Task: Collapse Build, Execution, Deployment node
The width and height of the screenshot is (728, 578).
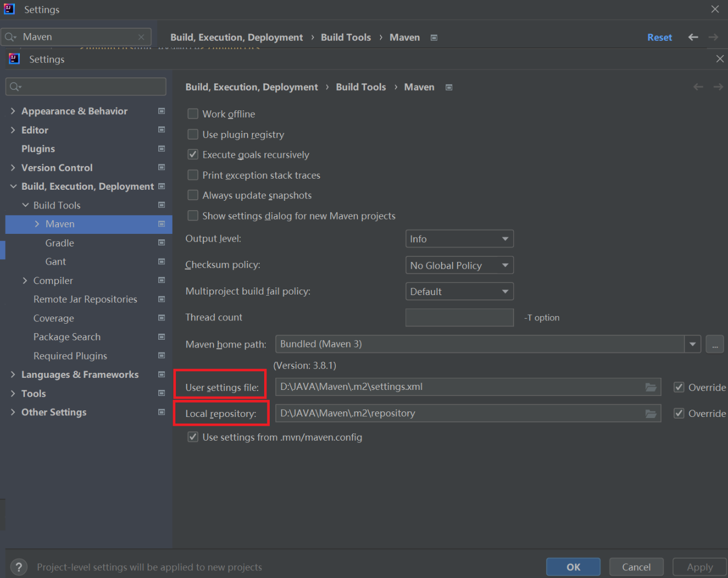Action: coord(13,186)
